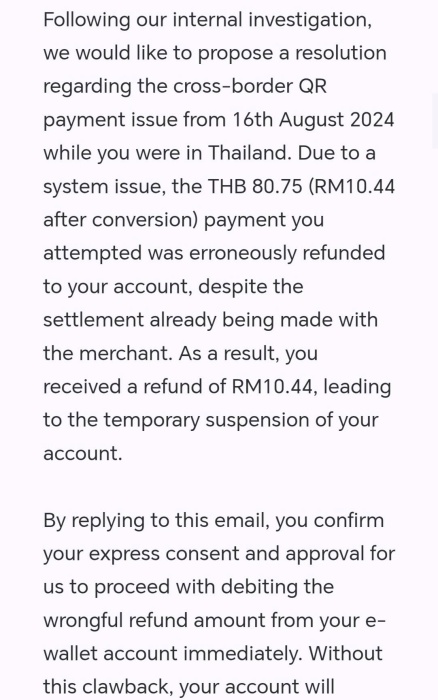Click the phrase 'propose a resolution'

point(292,53)
